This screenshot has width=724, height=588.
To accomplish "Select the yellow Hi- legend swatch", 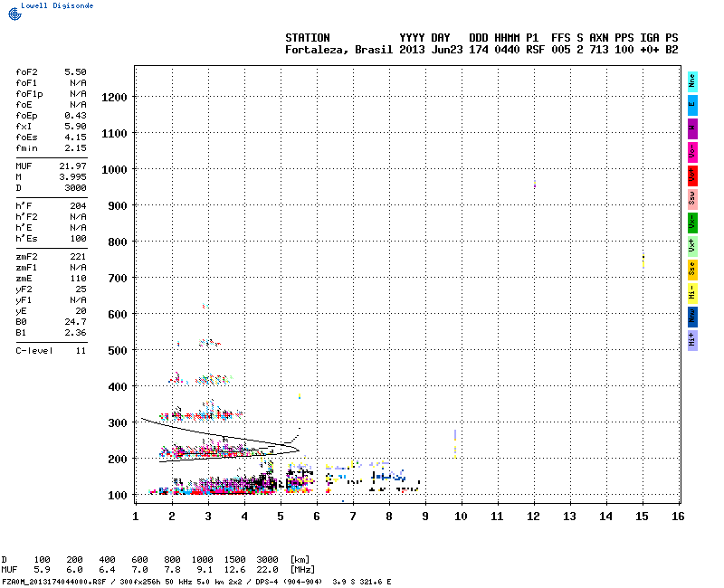I will (x=692, y=293).
